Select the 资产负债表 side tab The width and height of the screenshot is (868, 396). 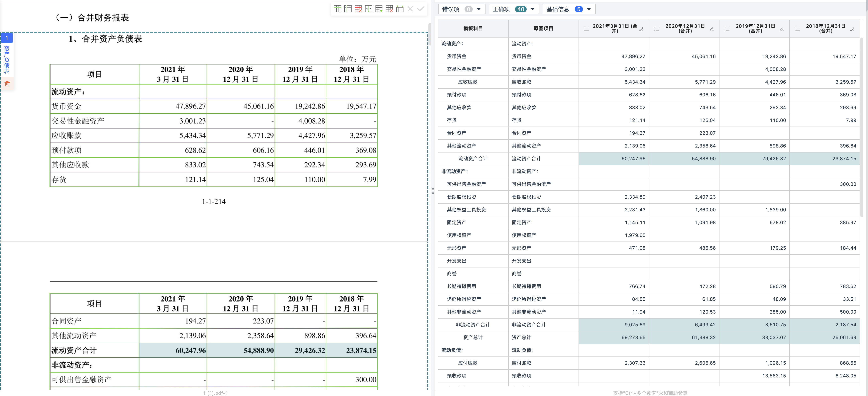click(x=7, y=60)
